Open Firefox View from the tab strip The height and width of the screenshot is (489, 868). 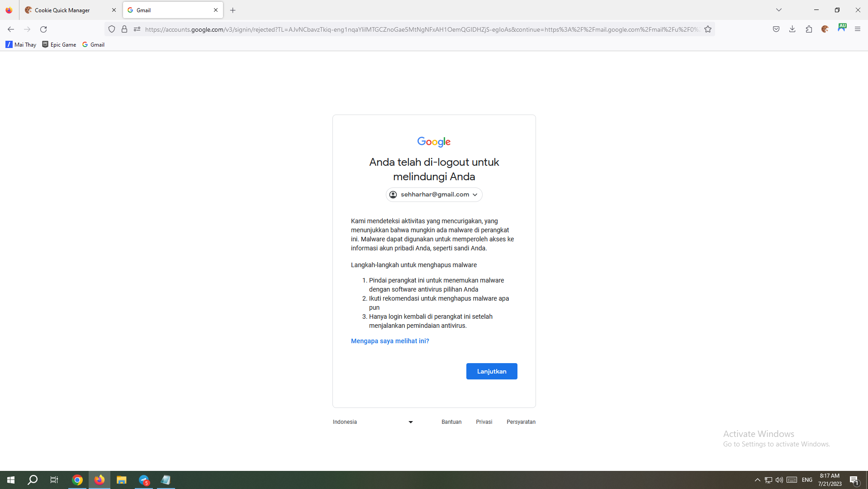(9, 10)
